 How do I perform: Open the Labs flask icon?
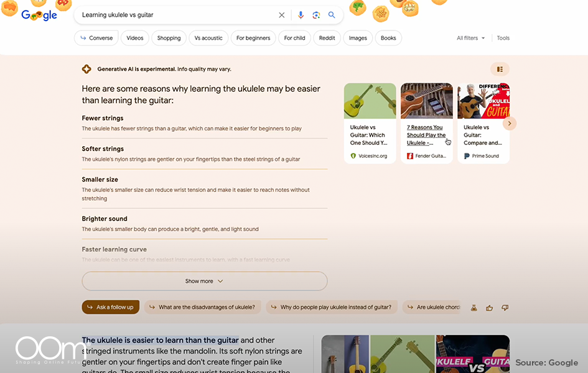coord(474,308)
